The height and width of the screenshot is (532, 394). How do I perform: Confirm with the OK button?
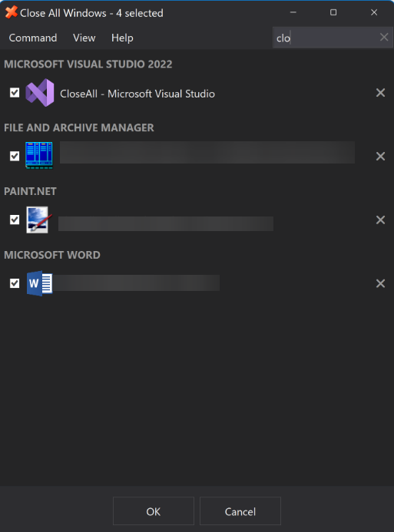click(154, 511)
